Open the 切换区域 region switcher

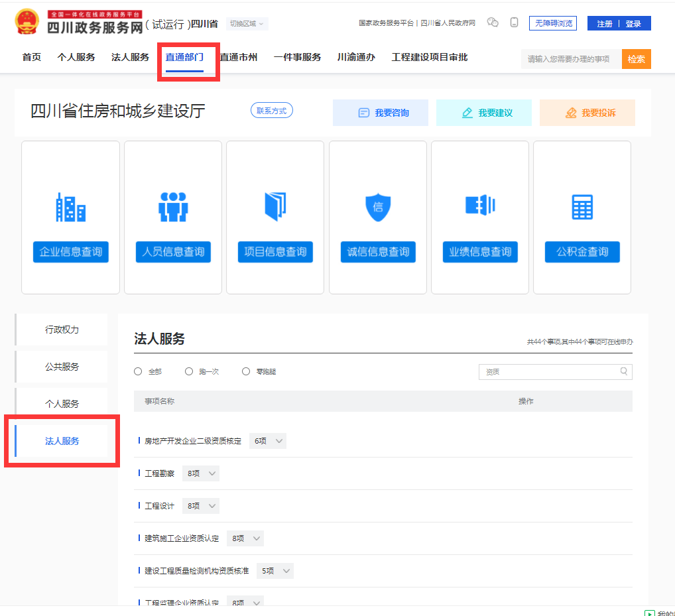[247, 24]
